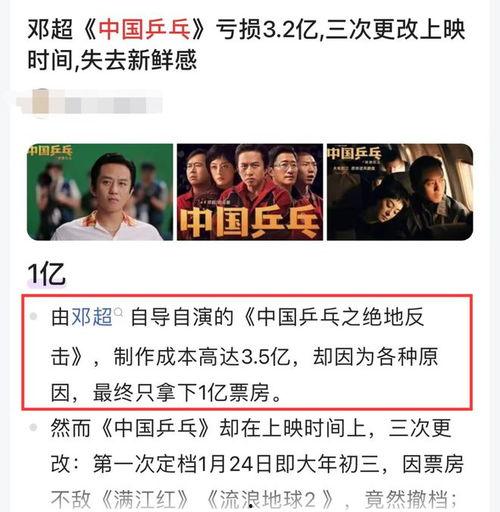Screen dimensions: 500x512
Task: Click the 《满江红》 title in faded text
Action: (144, 500)
